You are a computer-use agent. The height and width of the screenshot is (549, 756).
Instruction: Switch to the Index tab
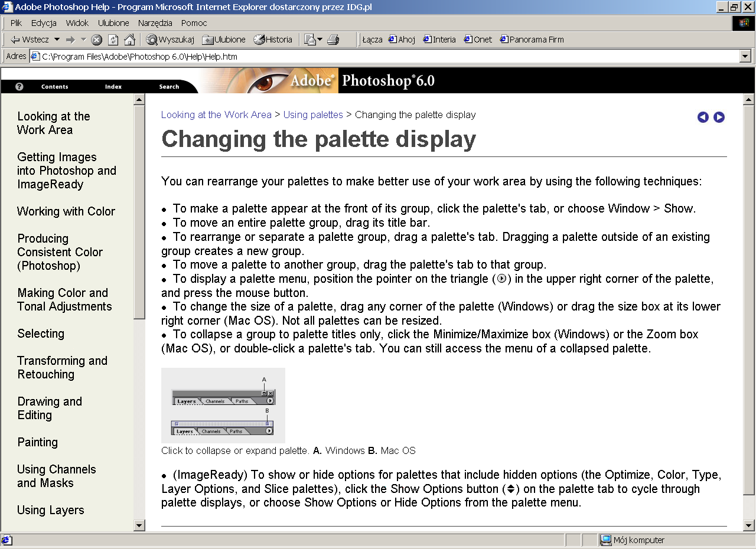tap(113, 87)
